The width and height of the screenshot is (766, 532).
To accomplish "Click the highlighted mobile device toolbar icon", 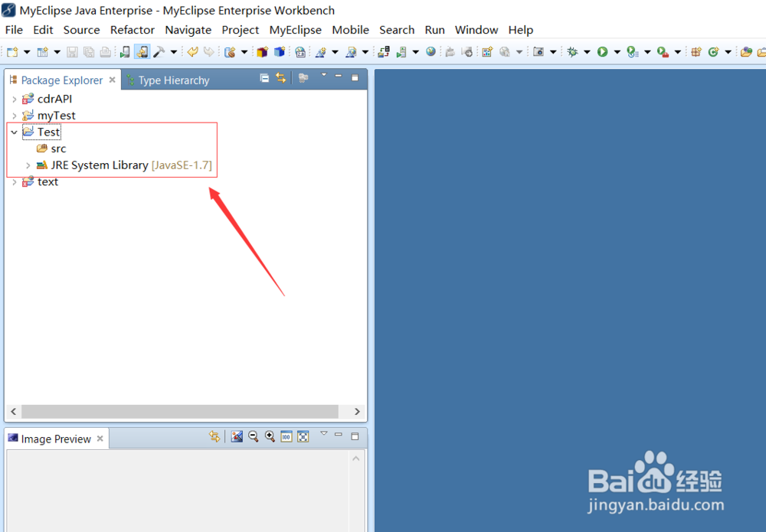I will 142,52.
